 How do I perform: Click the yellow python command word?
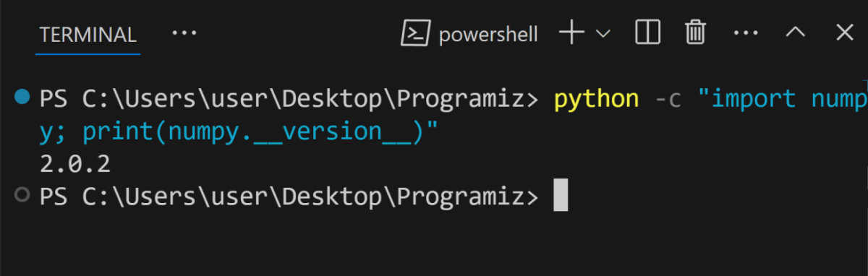click(597, 99)
